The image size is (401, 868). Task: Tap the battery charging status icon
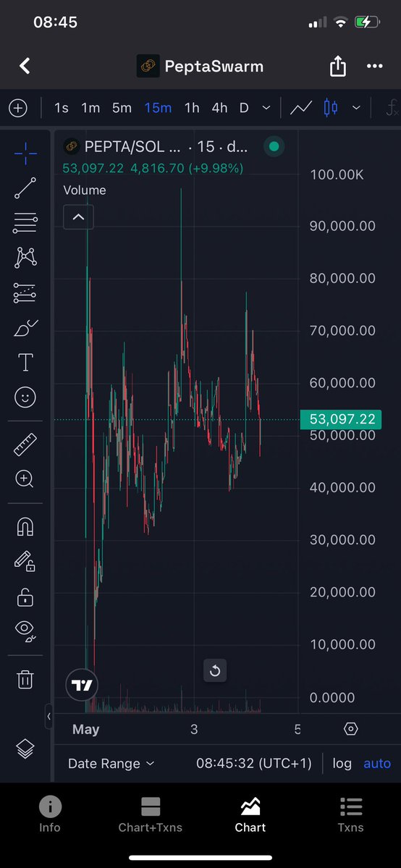tap(367, 22)
